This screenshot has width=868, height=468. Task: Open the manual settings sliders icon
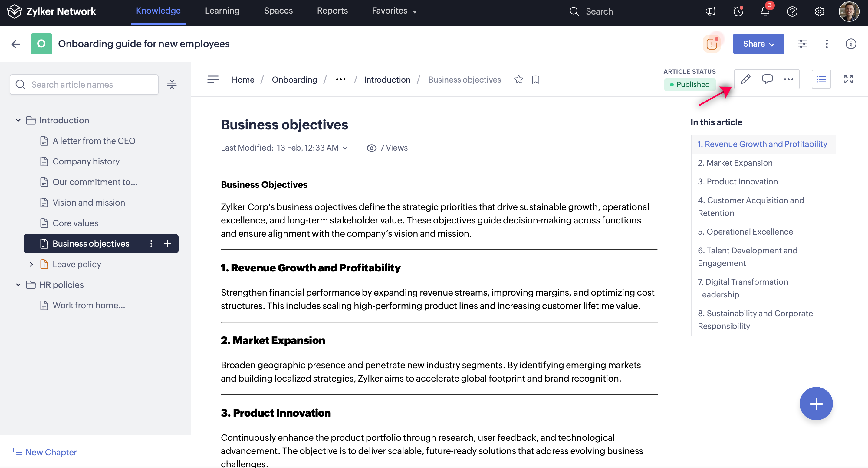click(802, 44)
